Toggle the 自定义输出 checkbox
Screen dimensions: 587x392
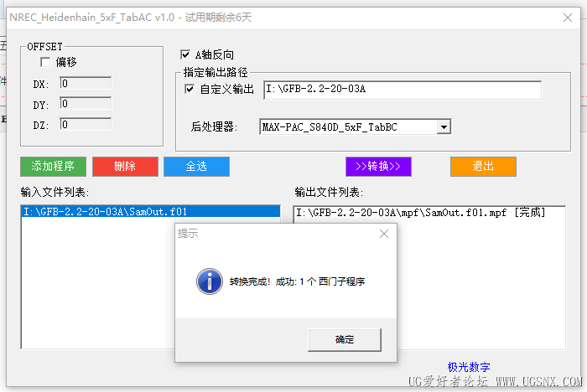(x=190, y=89)
